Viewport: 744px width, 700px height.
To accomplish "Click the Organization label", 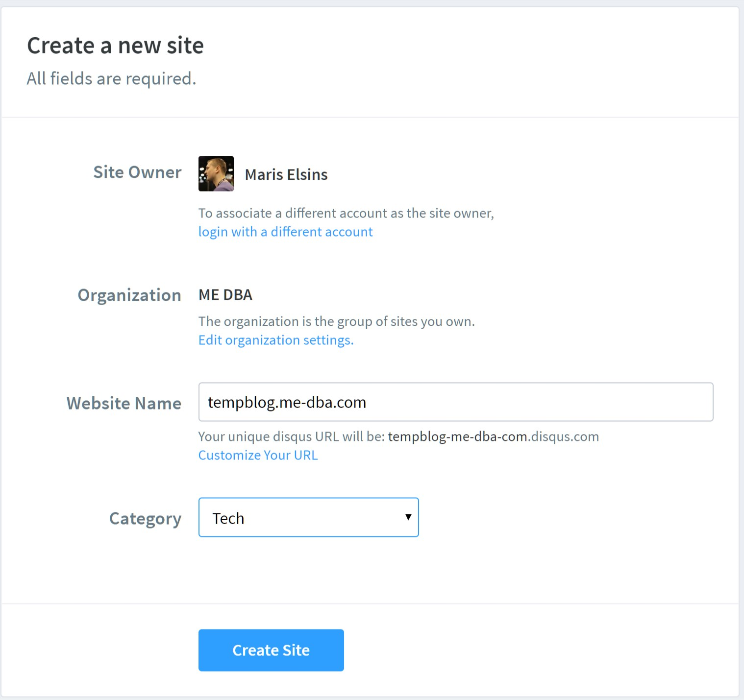I will tap(129, 295).
